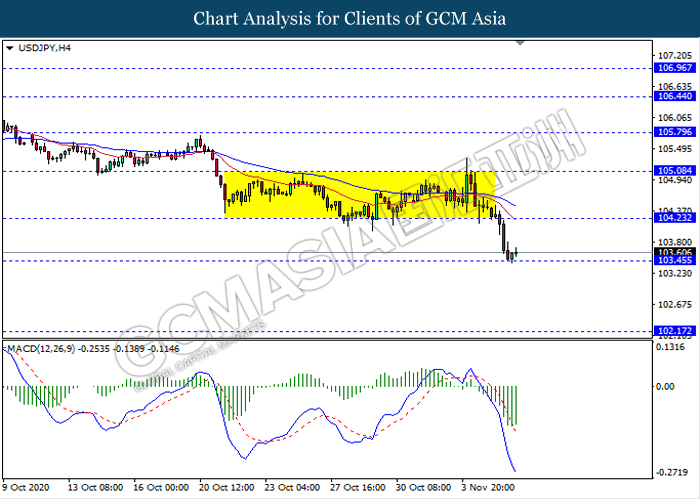Click the 23 Oct 04:00 time label

pos(292,487)
